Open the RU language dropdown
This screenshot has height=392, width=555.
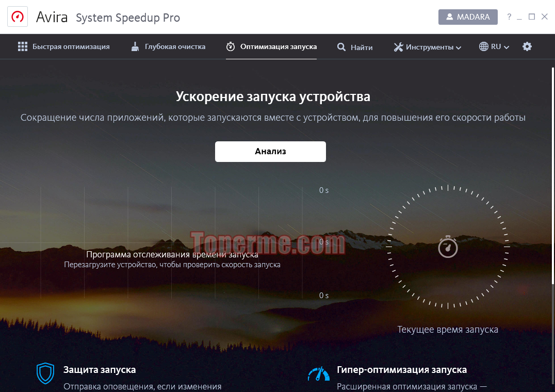494,47
